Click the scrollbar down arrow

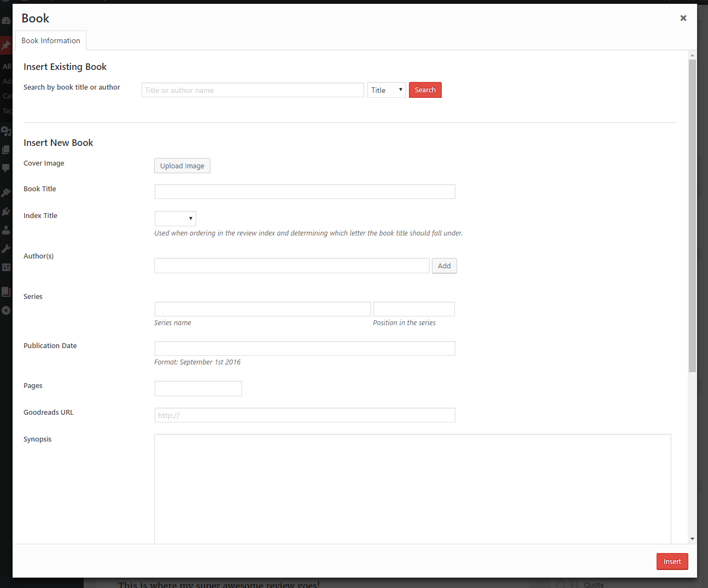tap(692, 539)
